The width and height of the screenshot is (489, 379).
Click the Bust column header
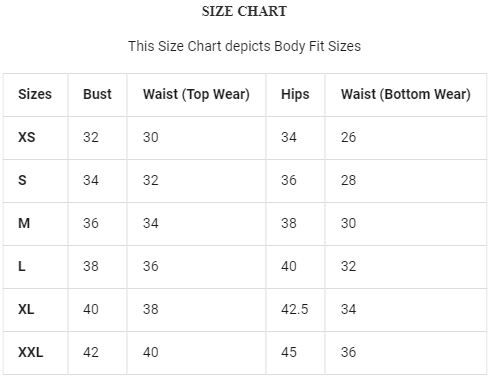(x=97, y=94)
